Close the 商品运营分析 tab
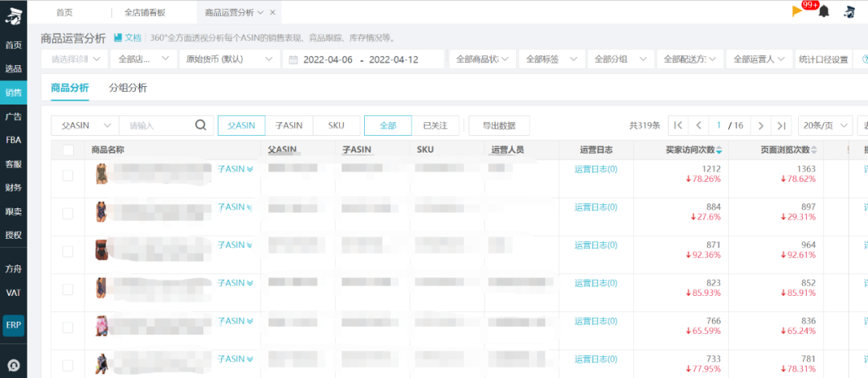 (x=272, y=12)
